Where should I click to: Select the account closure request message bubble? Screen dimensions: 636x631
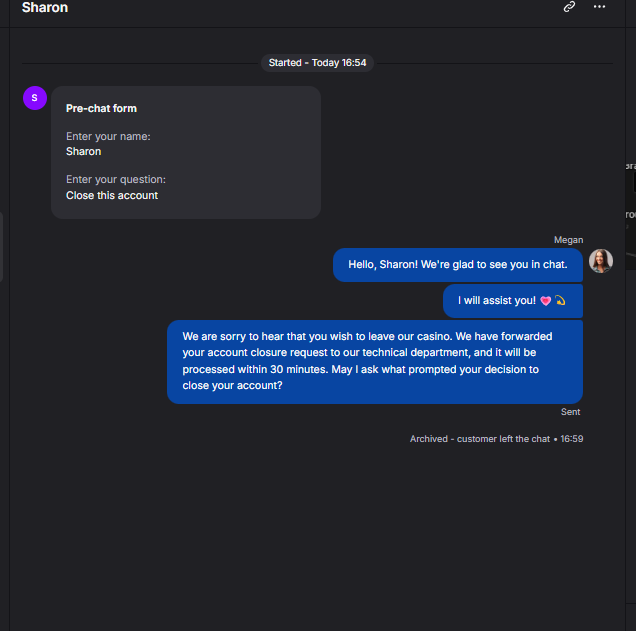pyautogui.click(x=375, y=362)
